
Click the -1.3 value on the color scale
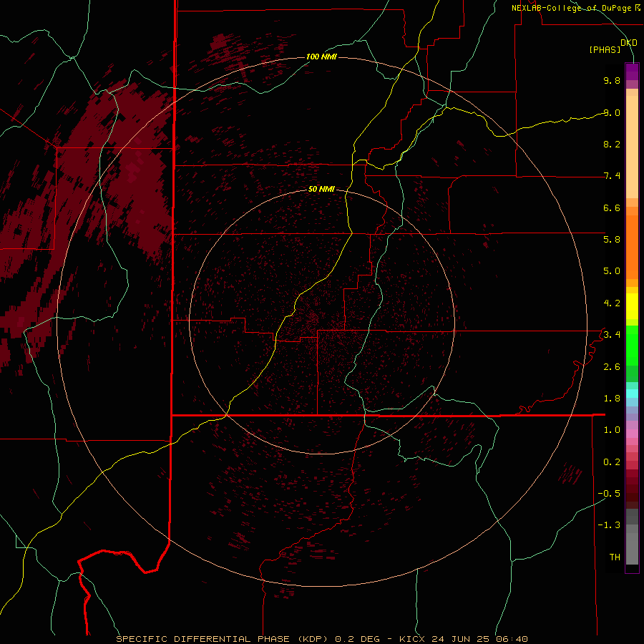pos(609,525)
